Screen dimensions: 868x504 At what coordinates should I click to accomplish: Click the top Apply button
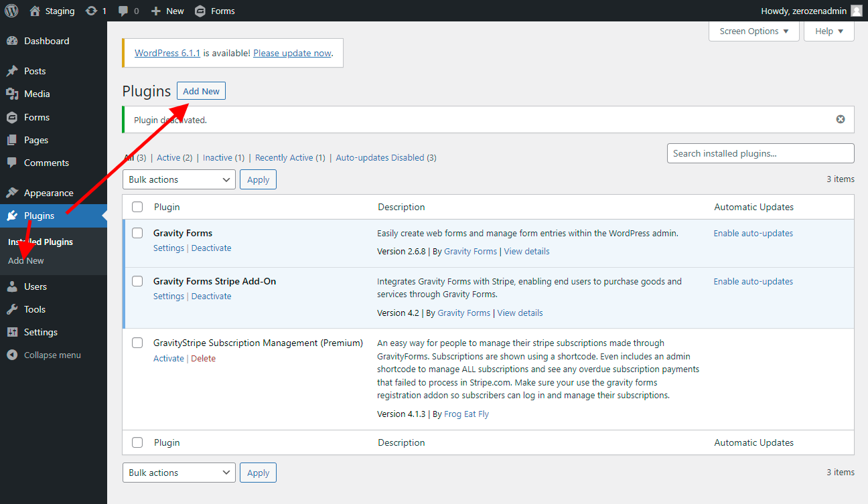point(258,179)
